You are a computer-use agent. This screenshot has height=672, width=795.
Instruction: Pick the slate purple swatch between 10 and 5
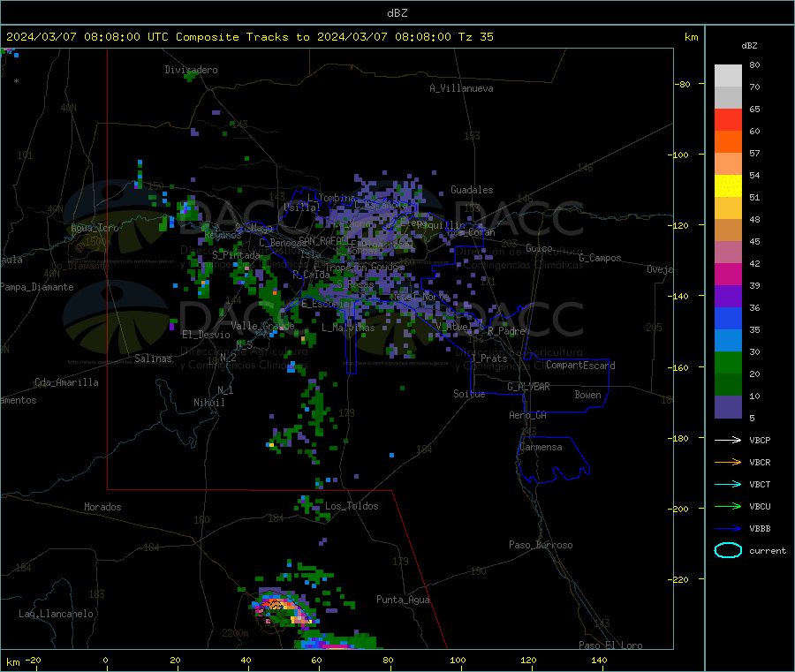pos(728,407)
